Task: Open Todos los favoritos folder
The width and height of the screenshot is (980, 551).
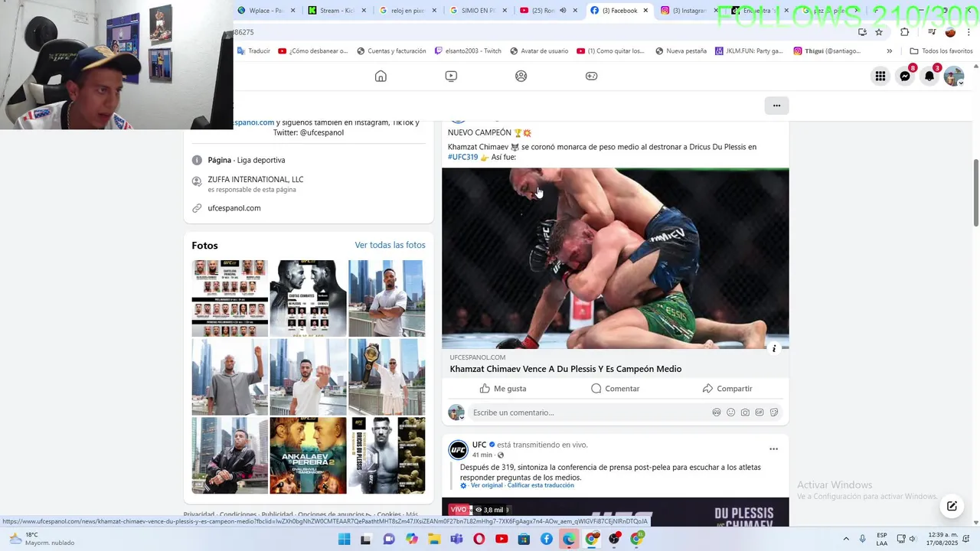Action: coord(942,51)
